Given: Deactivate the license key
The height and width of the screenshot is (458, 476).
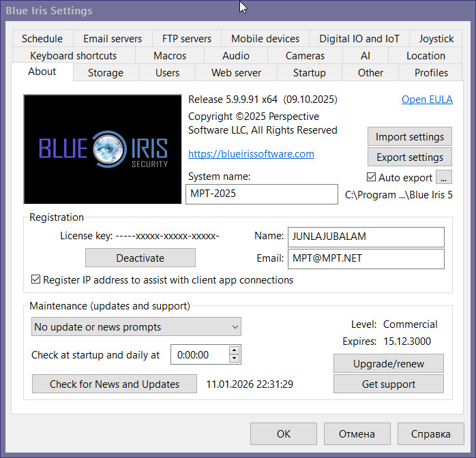Looking at the screenshot, I should (x=140, y=258).
